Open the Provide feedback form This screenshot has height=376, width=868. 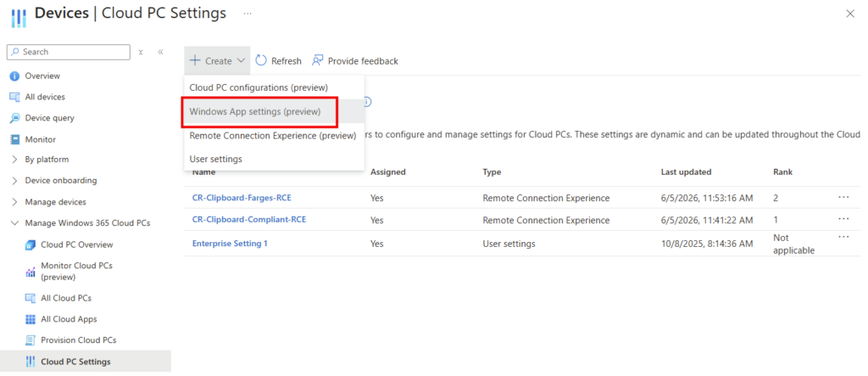[x=355, y=61]
